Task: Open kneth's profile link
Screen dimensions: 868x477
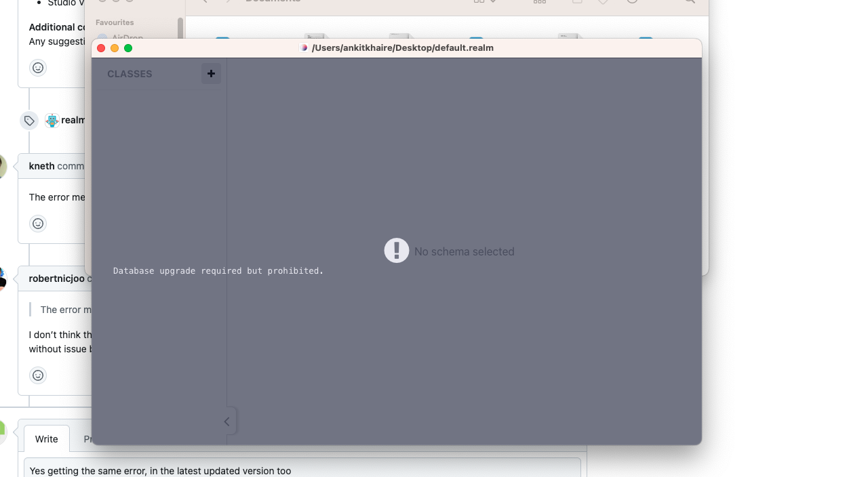Action: pyautogui.click(x=41, y=166)
